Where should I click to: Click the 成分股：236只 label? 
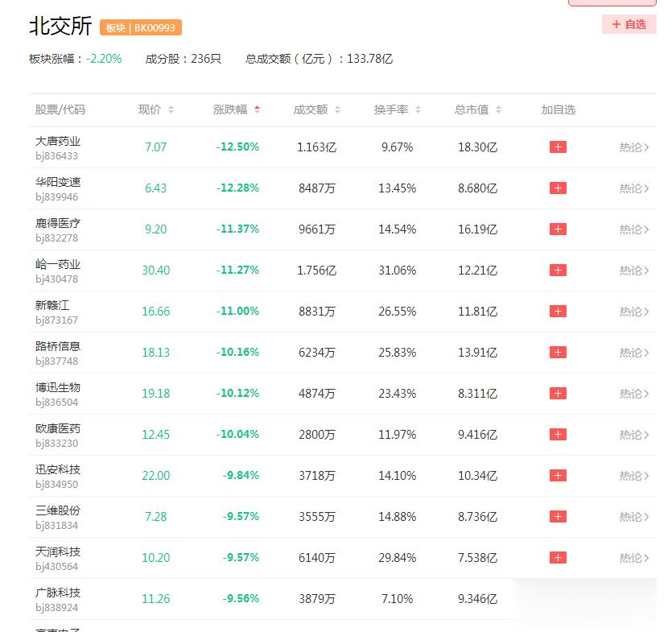183,59
